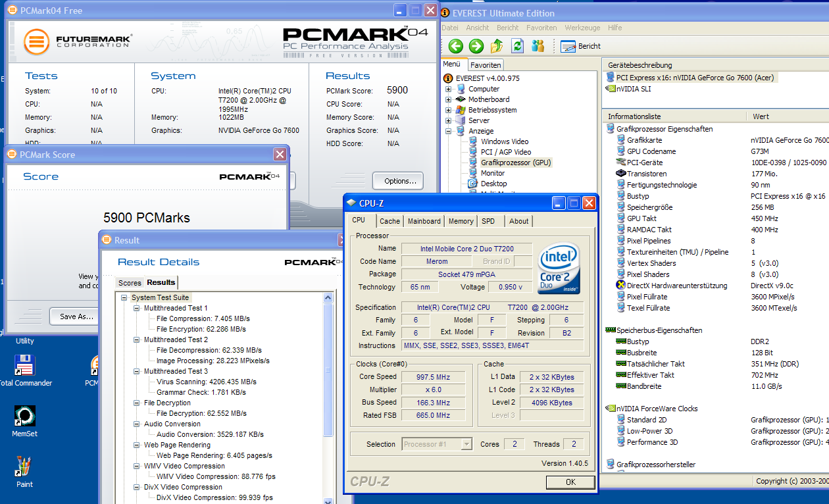Collapse Multithreaded Test 1 node
The image size is (829, 504).
(x=137, y=308)
